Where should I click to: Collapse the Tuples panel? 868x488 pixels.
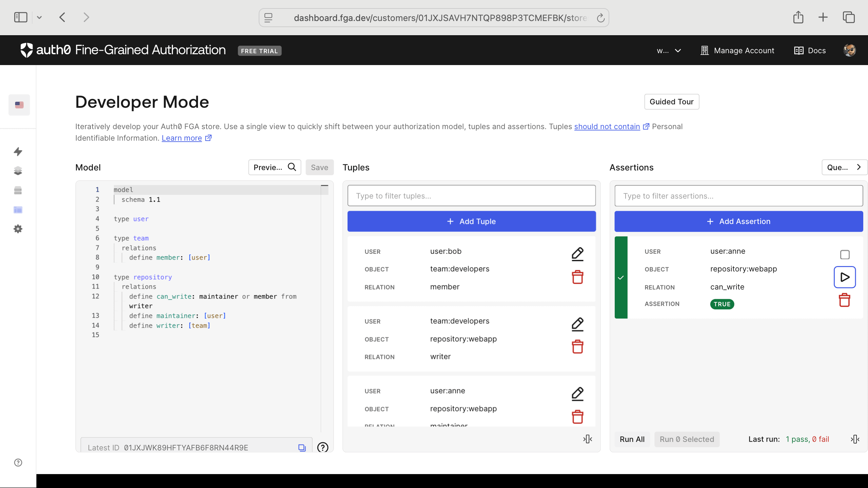[x=588, y=439]
